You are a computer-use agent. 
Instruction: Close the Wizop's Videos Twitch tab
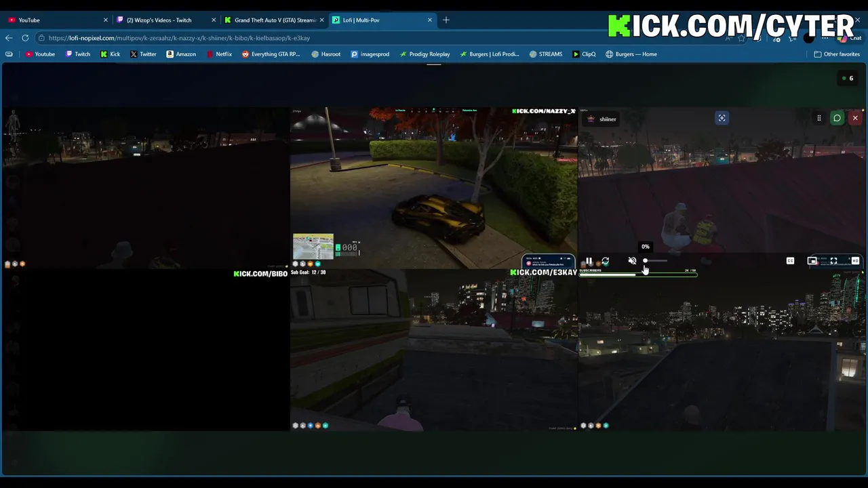(214, 20)
